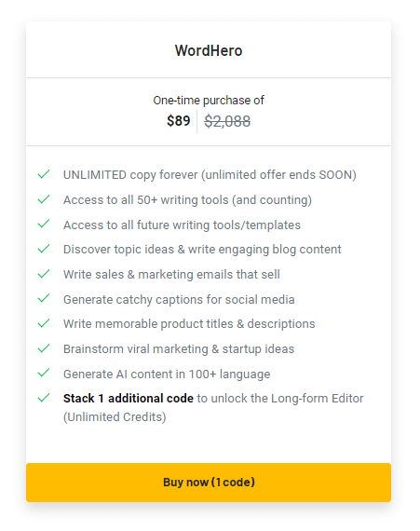Click the checkmark beside Discover topic ideas
The width and height of the screenshot is (420, 531).
[x=44, y=249]
